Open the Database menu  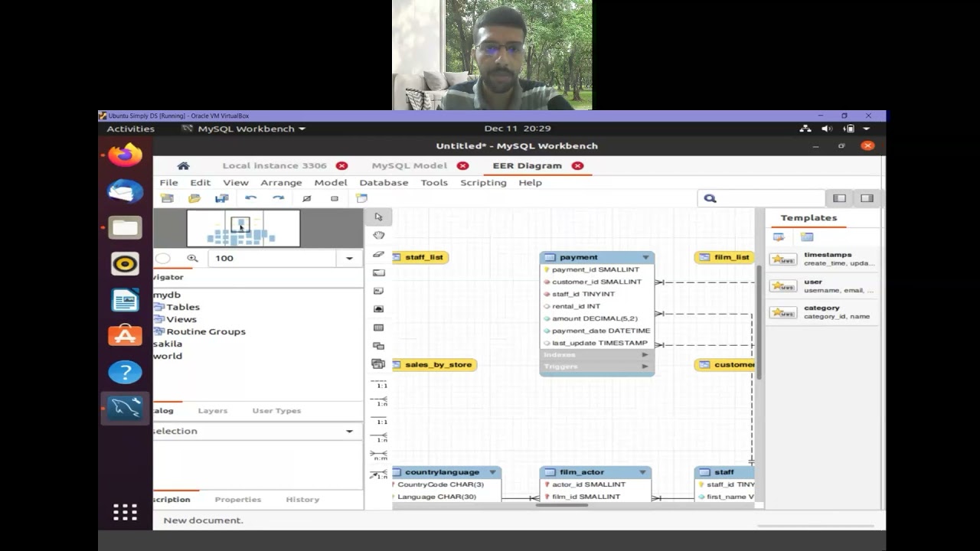(384, 183)
